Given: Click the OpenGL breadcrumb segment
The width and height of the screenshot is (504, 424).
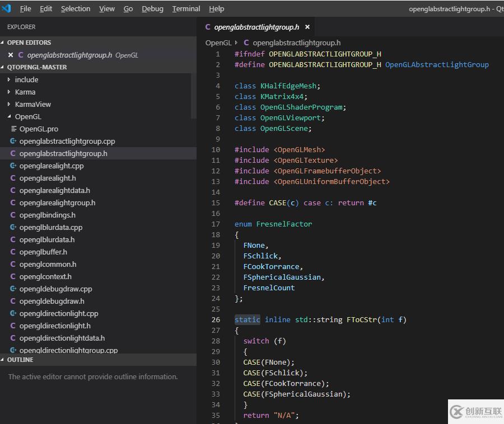Looking at the screenshot, I should point(218,43).
